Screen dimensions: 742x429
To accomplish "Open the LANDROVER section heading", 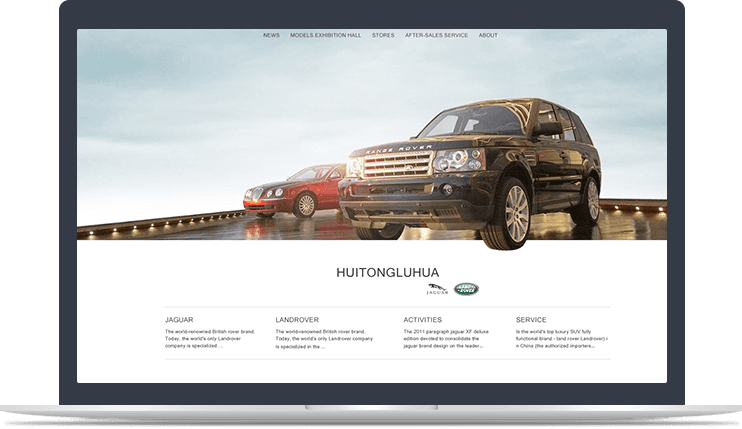I will click(297, 320).
